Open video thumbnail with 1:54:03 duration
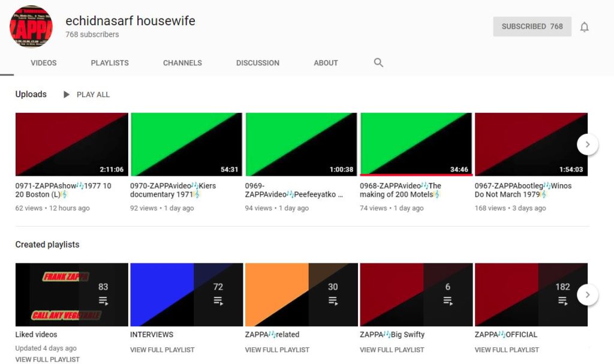Viewport: 614px width, 364px height. click(531, 144)
